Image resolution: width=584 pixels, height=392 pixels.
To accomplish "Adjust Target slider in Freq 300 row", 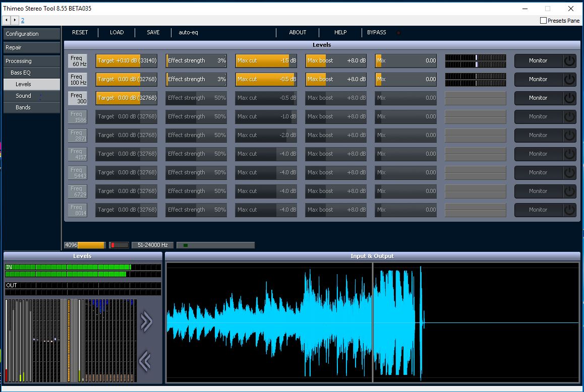I will point(126,98).
